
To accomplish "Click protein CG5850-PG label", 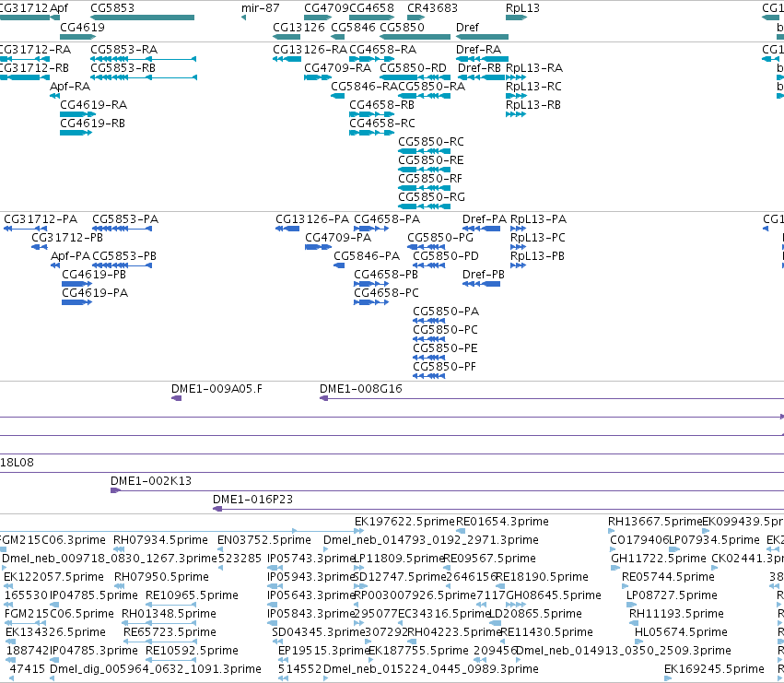I will click(440, 238).
